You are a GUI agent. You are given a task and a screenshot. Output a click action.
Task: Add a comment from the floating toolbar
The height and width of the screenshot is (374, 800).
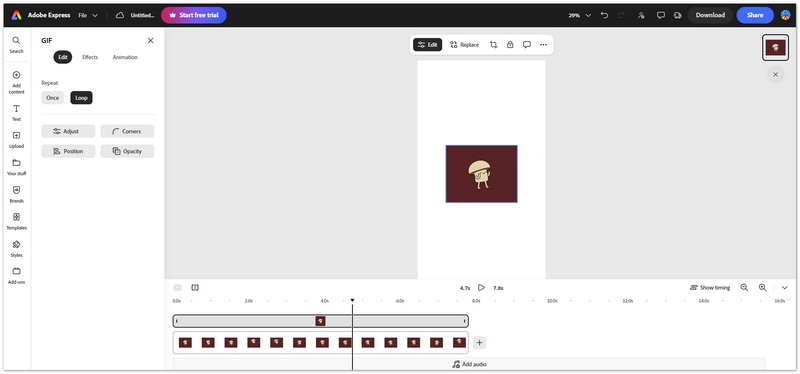click(x=527, y=44)
